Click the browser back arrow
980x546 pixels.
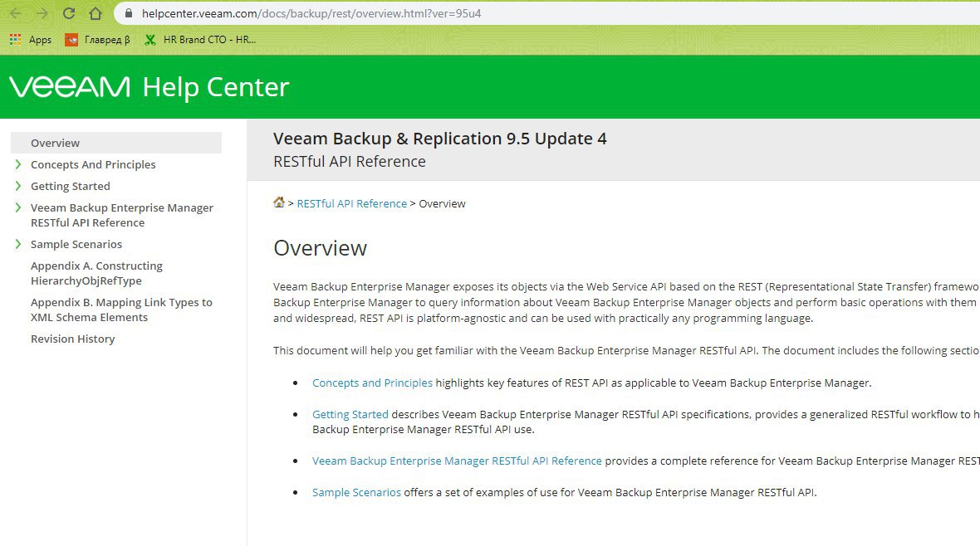pyautogui.click(x=16, y=13)
